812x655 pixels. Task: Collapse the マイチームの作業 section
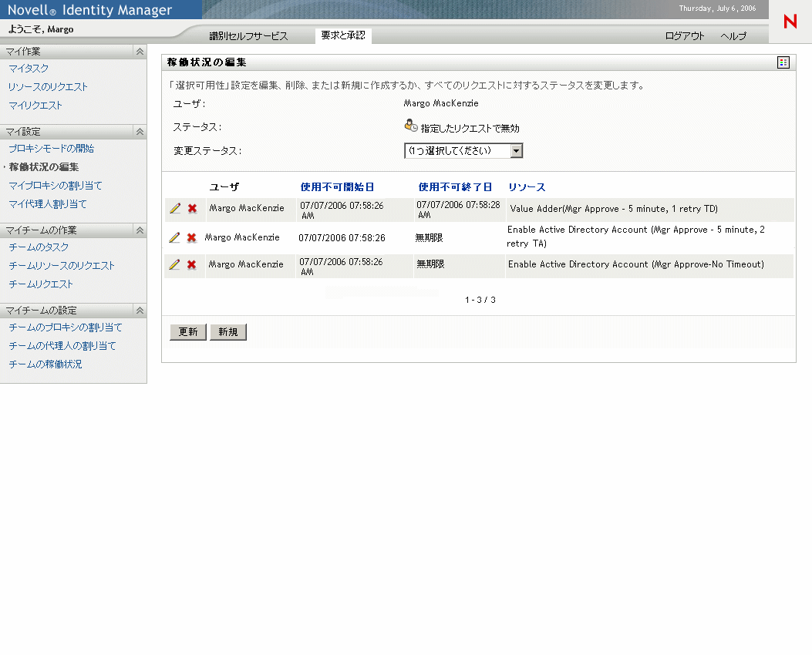140,230
